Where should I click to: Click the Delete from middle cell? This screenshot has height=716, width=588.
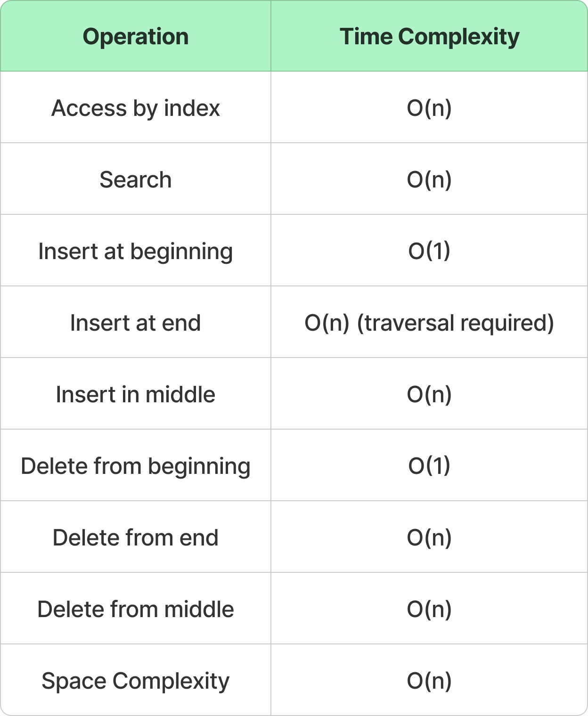click(136, 609)
